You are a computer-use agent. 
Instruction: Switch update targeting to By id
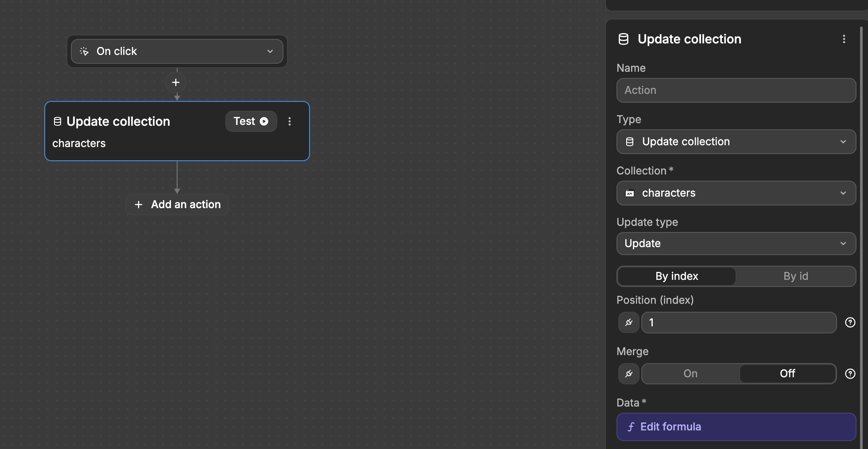click(795, 276)
